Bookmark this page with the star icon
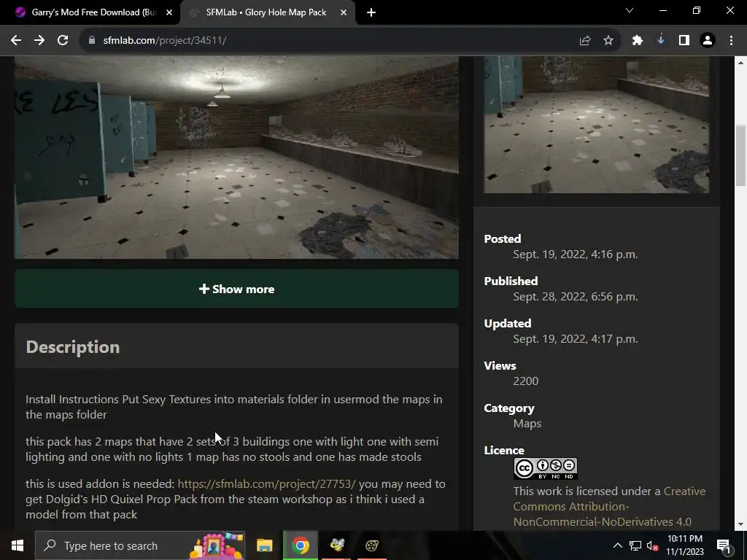 pos(608,41)
